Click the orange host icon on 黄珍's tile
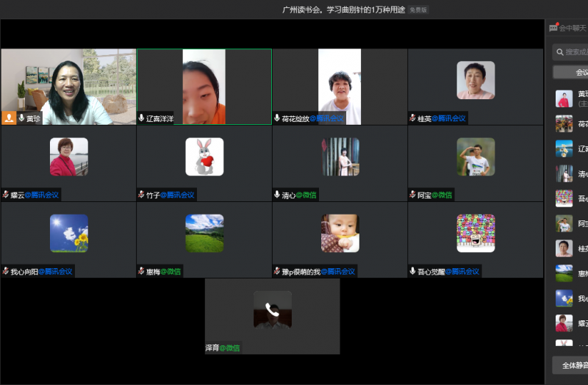This screenshot has height=385, width=588. [x=9, y=118]
